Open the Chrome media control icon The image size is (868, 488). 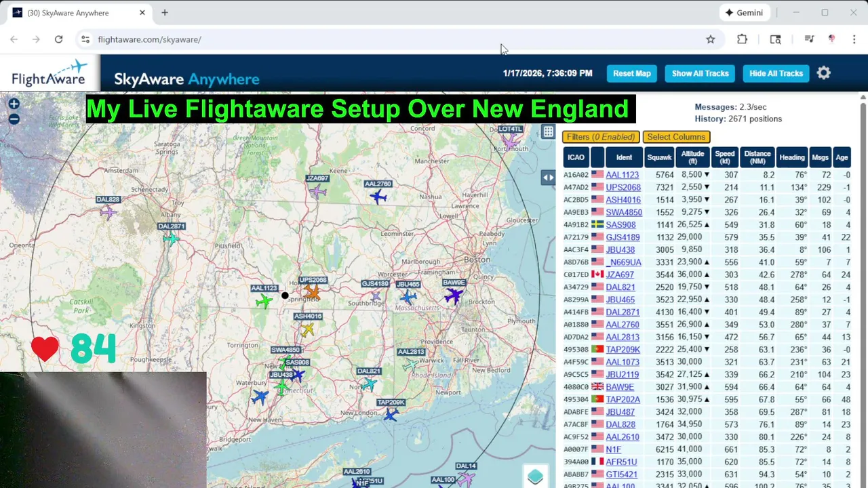point(809,39)
